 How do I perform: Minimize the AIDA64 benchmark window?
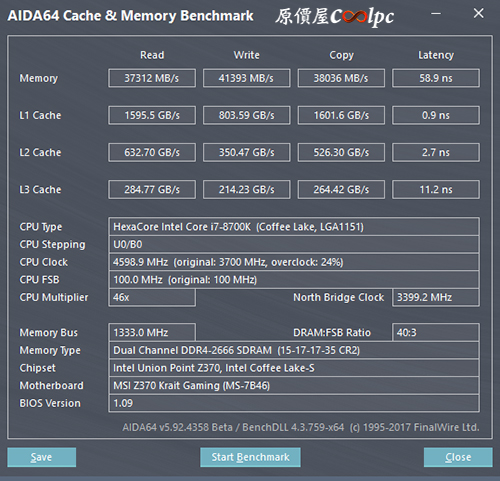(436, 14)
